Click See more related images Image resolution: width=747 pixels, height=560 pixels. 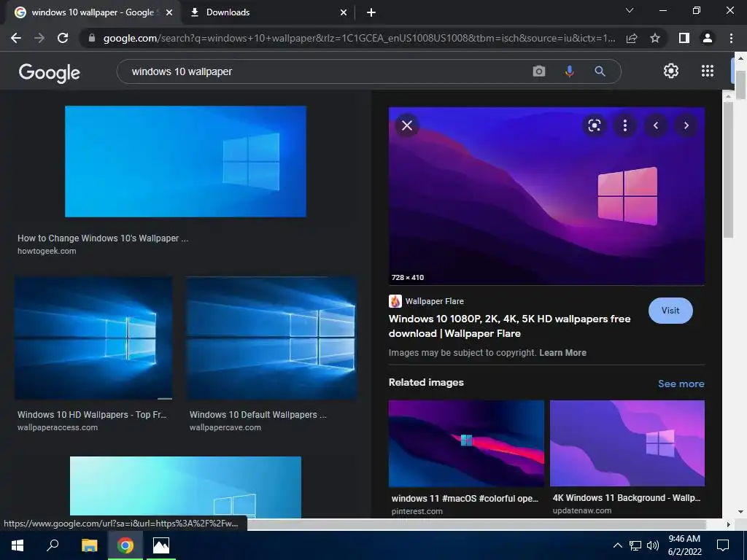681,384
